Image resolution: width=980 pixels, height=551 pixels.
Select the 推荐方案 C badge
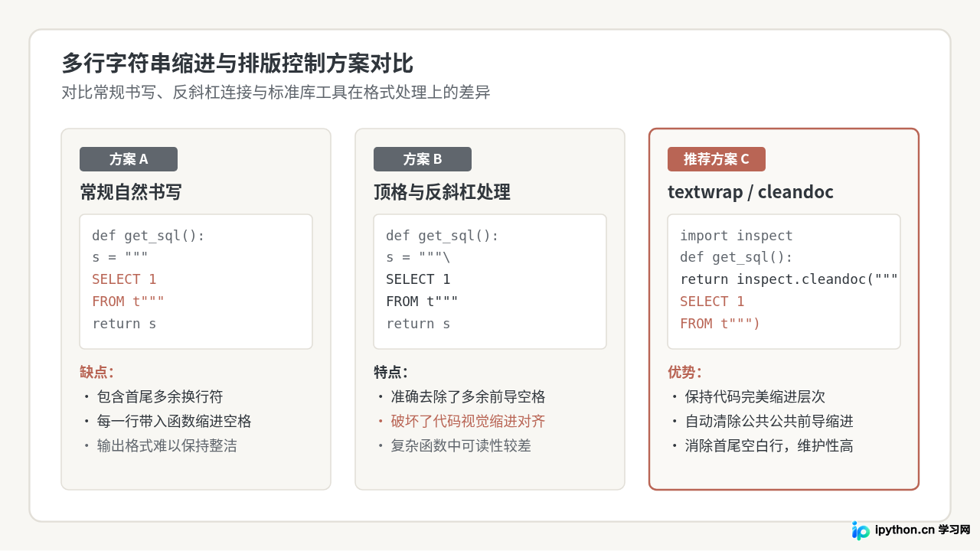point(717,159)
